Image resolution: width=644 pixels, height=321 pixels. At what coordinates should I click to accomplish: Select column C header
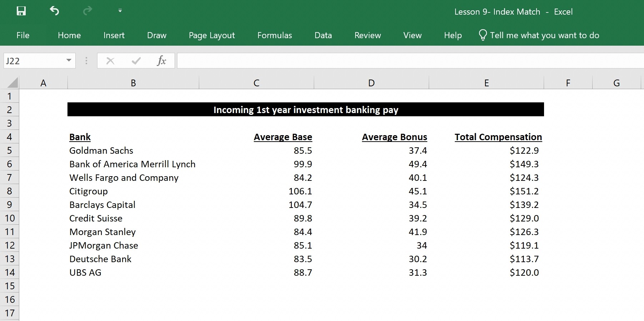pos(256,83)
